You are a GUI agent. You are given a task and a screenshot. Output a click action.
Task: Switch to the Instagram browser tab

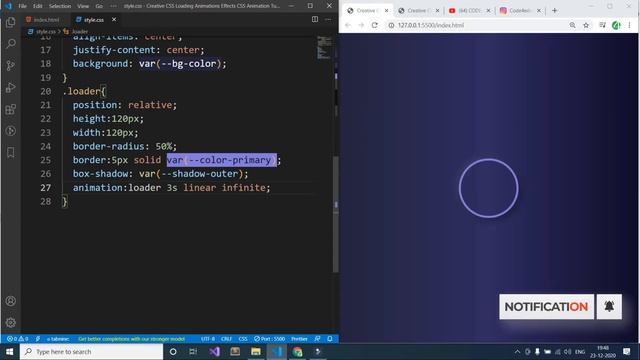[x=519, y=11]
